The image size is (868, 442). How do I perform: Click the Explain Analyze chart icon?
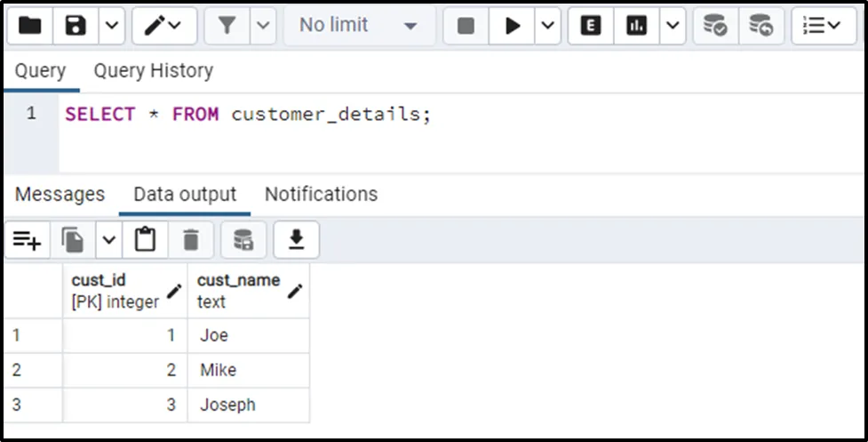point(637,26)
